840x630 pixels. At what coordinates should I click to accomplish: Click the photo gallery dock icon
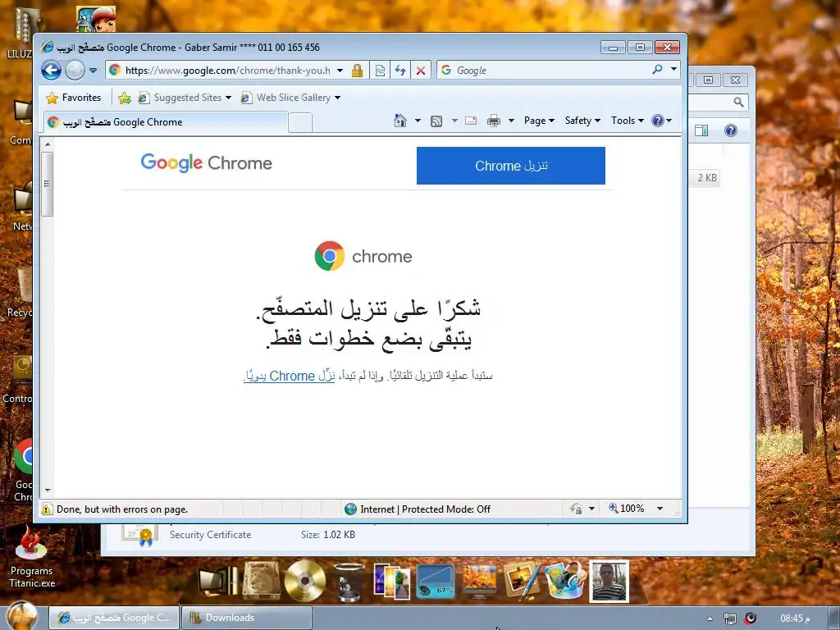(392, 582)
